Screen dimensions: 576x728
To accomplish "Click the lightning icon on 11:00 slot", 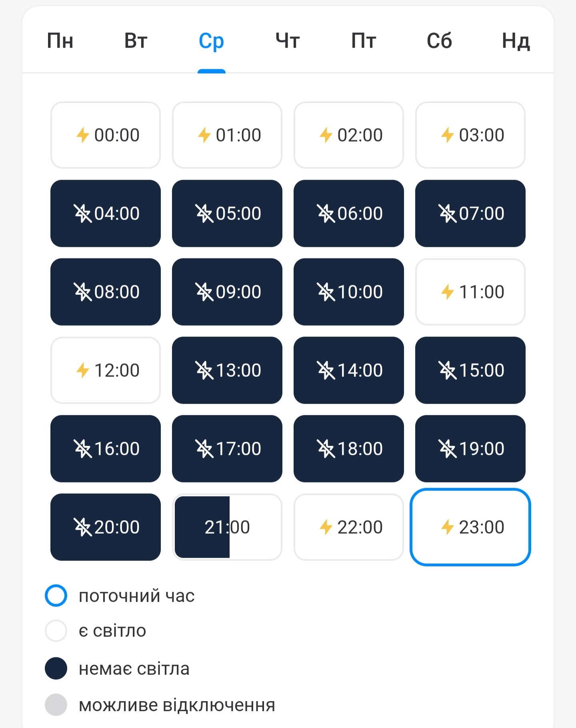I will click(448, 292).
